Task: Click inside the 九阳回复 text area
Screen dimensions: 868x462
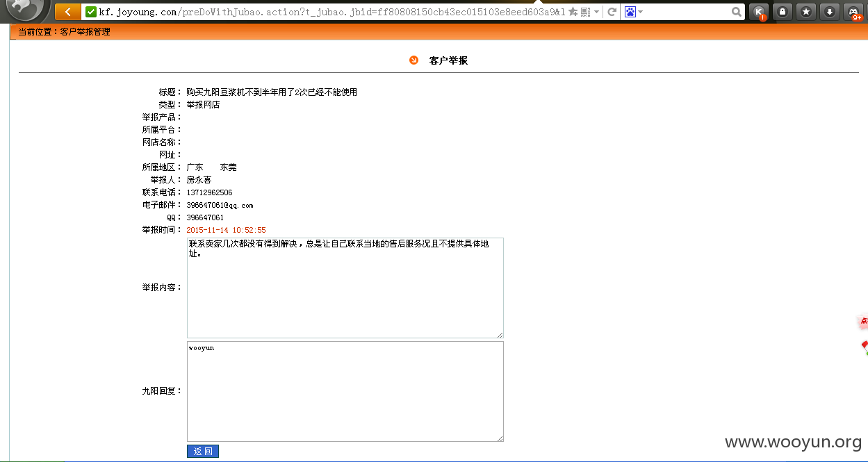Action: point(345,391)
